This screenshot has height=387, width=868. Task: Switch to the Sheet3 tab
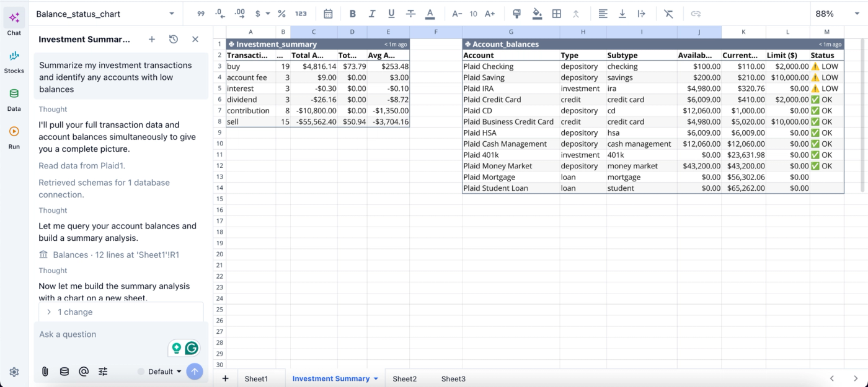453,378
